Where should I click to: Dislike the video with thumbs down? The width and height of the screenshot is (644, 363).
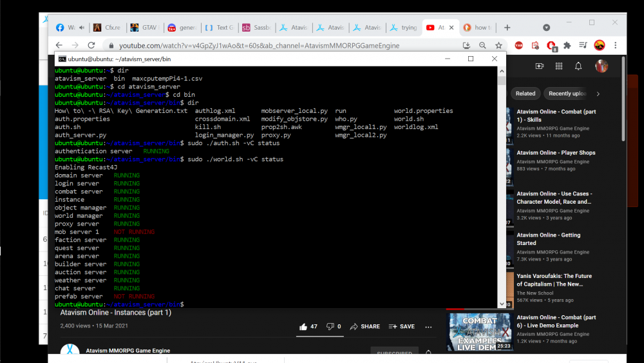click(330, 327)
